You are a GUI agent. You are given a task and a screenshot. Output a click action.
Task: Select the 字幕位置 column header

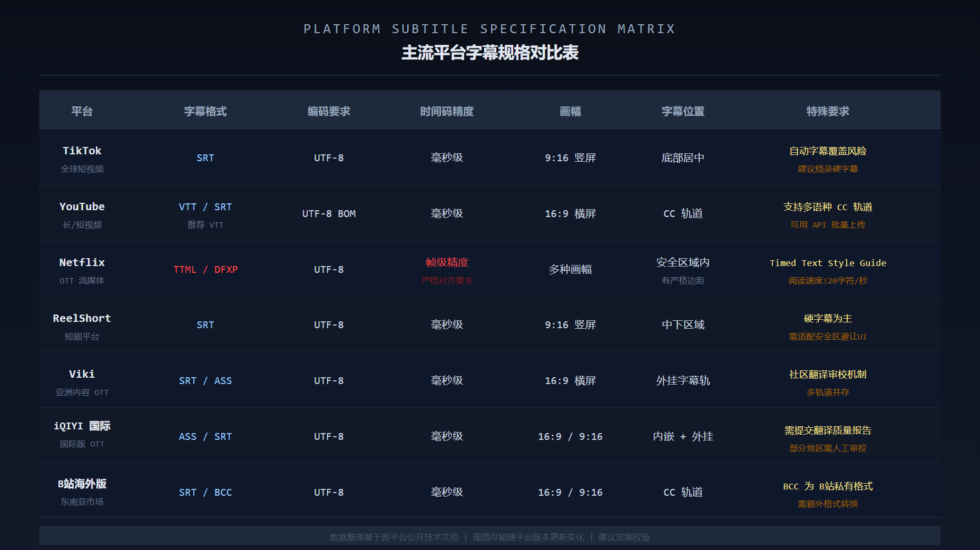coord(683,111)
